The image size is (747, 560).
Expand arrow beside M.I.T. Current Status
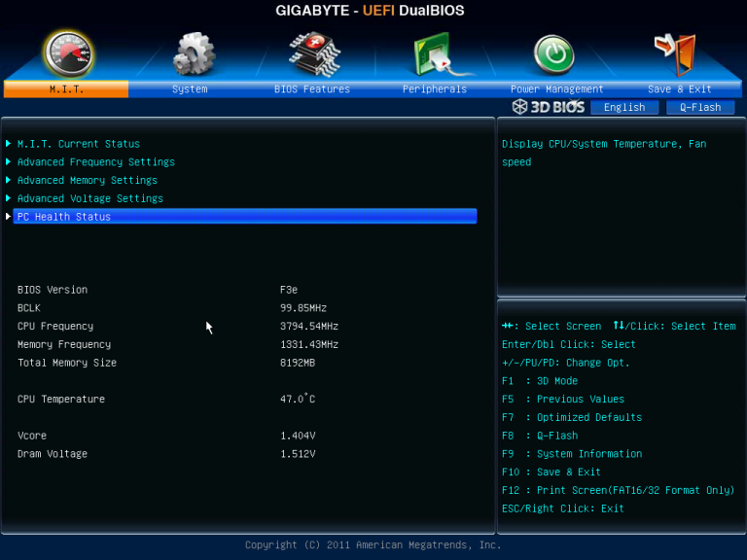8,143
